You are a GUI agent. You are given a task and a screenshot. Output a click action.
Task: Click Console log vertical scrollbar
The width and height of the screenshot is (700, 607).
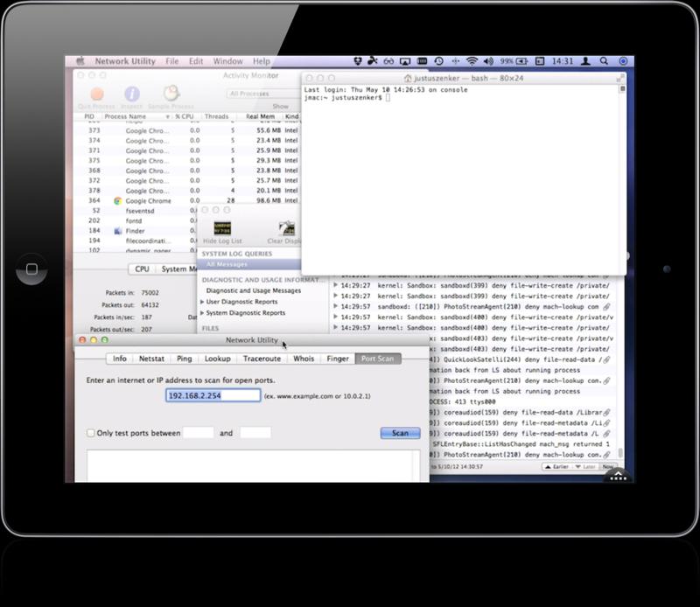(620, 453)
